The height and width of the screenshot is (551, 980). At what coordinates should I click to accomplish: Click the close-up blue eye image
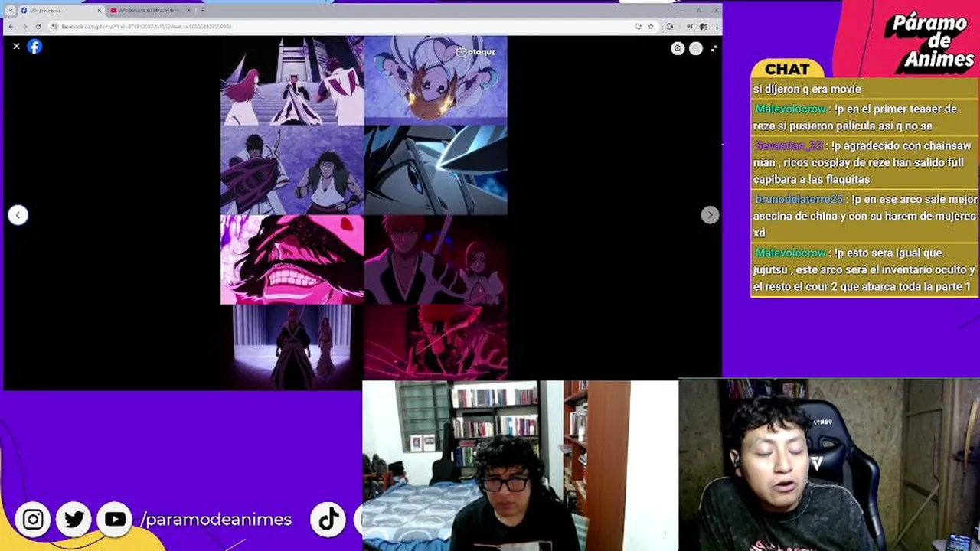click(436, 171)
